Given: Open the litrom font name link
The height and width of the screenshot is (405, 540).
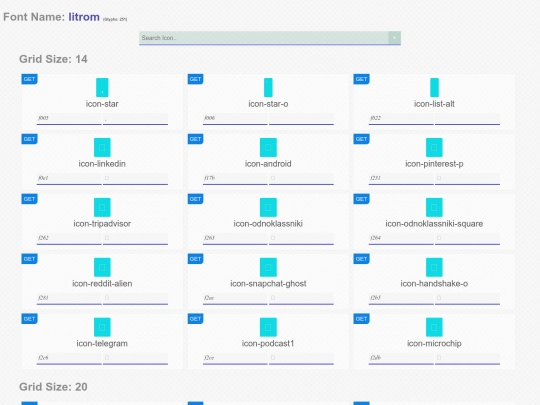Looking at the screenshot, I should tap(84, 17).
